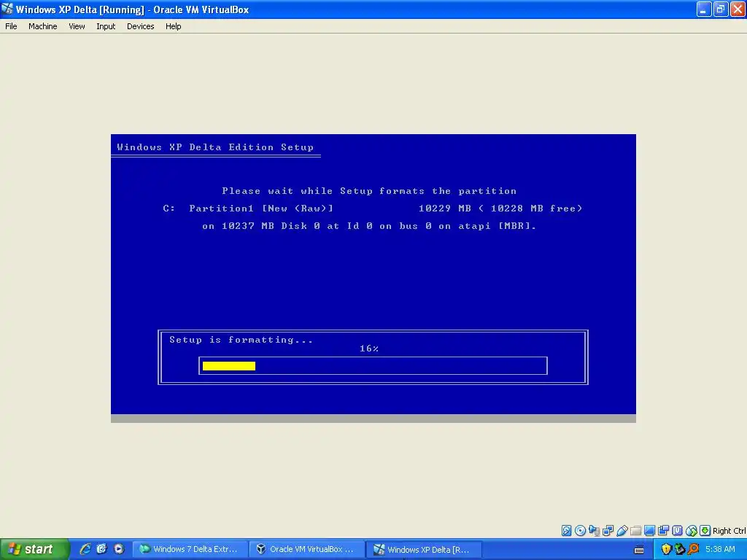The image size is (747, 560).
Task: Click the 5:38 AM system clock
Action: (x=720, y=549)
